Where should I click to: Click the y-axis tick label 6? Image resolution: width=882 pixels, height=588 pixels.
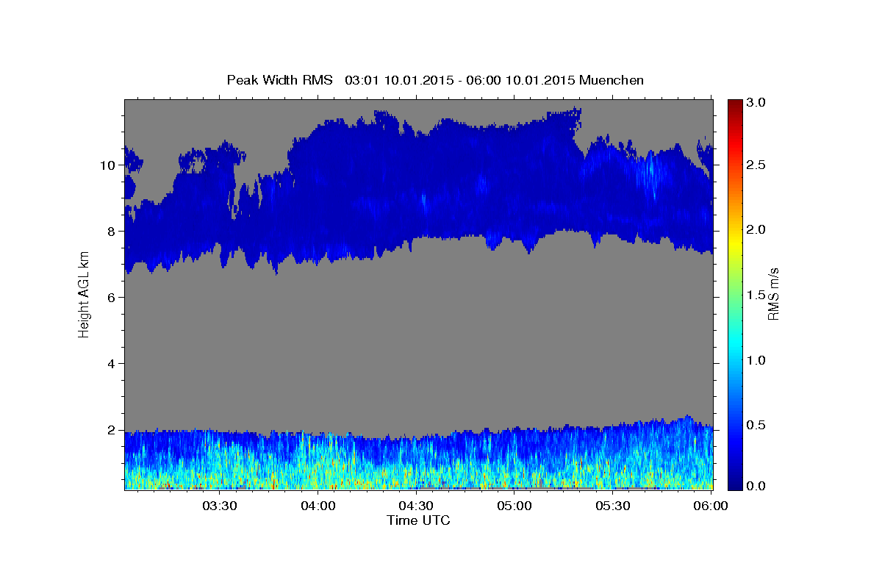click(112, 298)
